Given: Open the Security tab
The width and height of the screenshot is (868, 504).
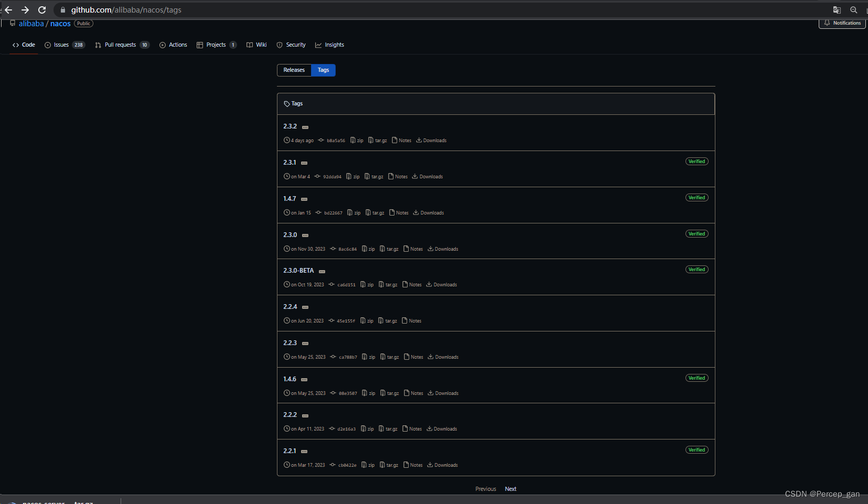Looking at the screenshot, I should [x=291, y=45].
